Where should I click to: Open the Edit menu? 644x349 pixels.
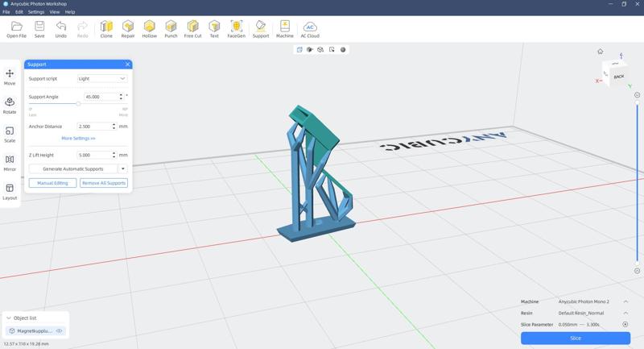[x=19, y=12]
